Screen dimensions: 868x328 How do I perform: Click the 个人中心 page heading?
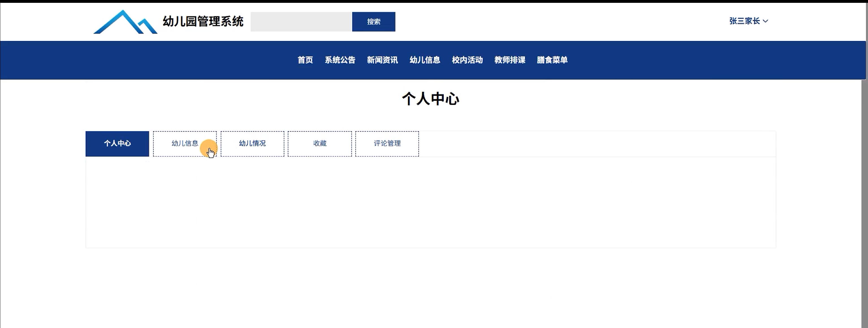(430, 99)
